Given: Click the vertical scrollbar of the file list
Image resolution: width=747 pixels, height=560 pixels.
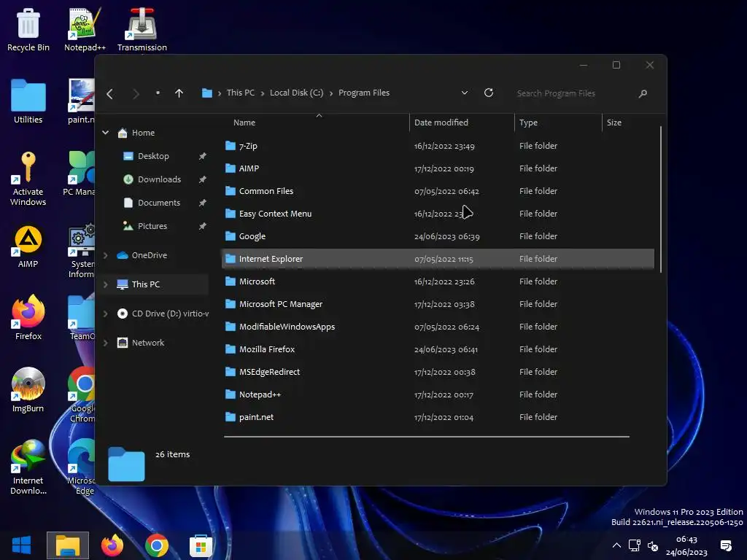Looking at the screenshot, I should pyautogui.click(x=661, y=200).
